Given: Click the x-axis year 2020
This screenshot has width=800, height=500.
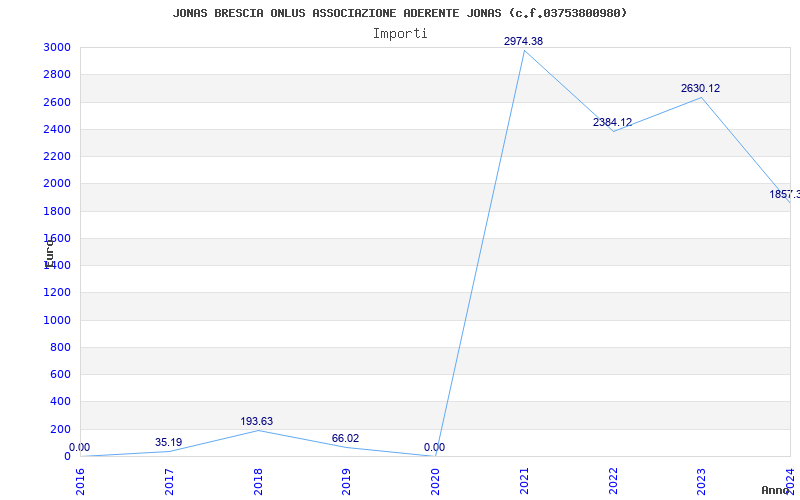Looking at the screenshot, I should (x=435, y=482).
